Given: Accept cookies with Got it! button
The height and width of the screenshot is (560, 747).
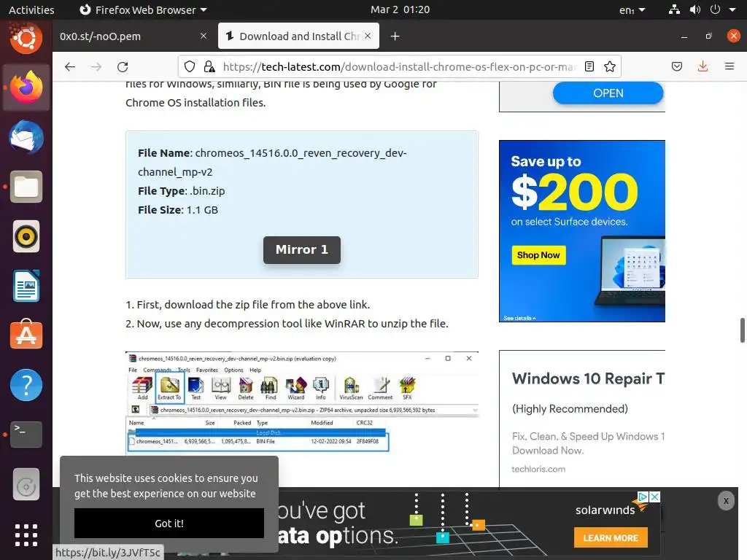Looking at the screenshot, I should coord(169,524).
